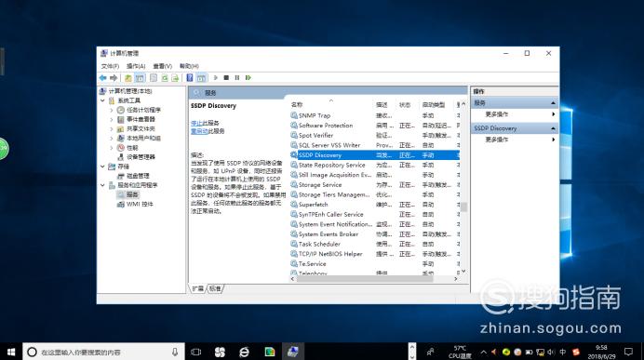Sort by the 描述 column header

coord(382,105)
